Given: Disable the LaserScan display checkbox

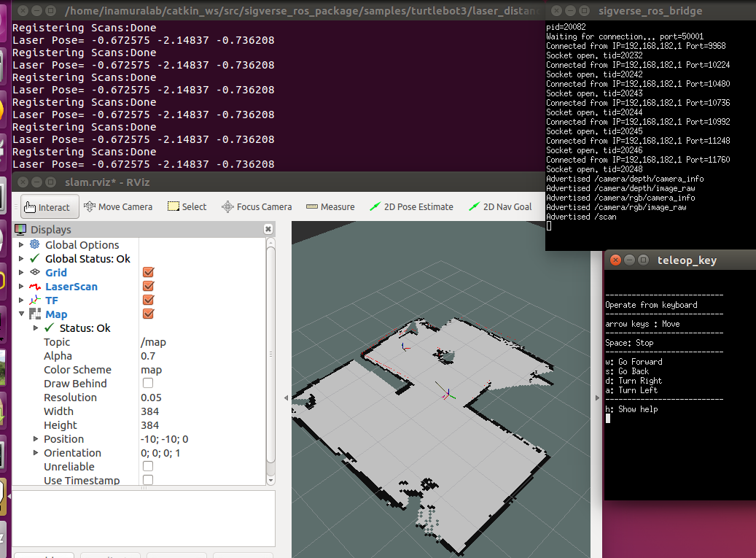Looking at the screenshot, I should pyautogui.click(x=148, y=286).
